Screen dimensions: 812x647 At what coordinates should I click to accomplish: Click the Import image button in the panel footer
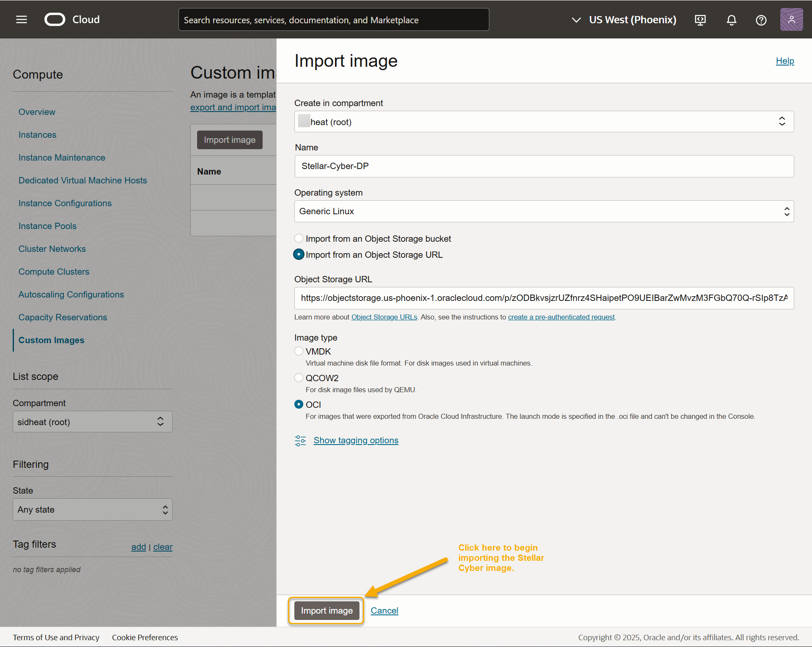point(326,611)
